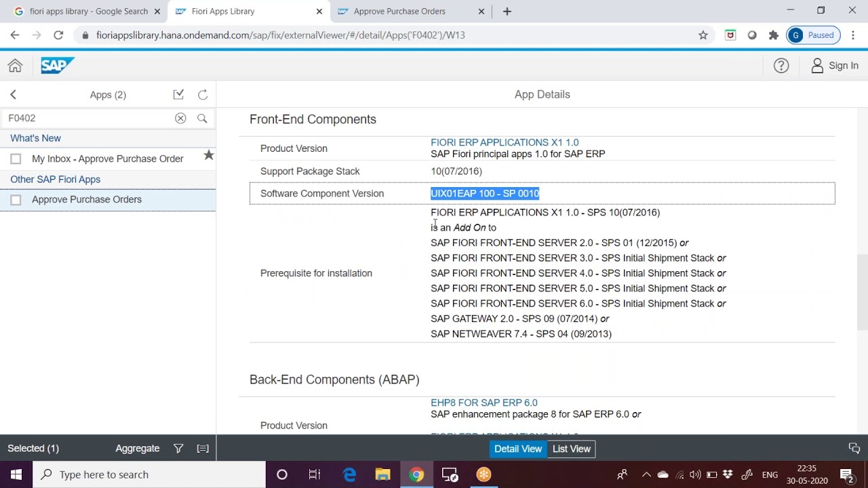Open the list settings icon beside filter
This screenshot has width=868, height=488.
pos(203,449)
